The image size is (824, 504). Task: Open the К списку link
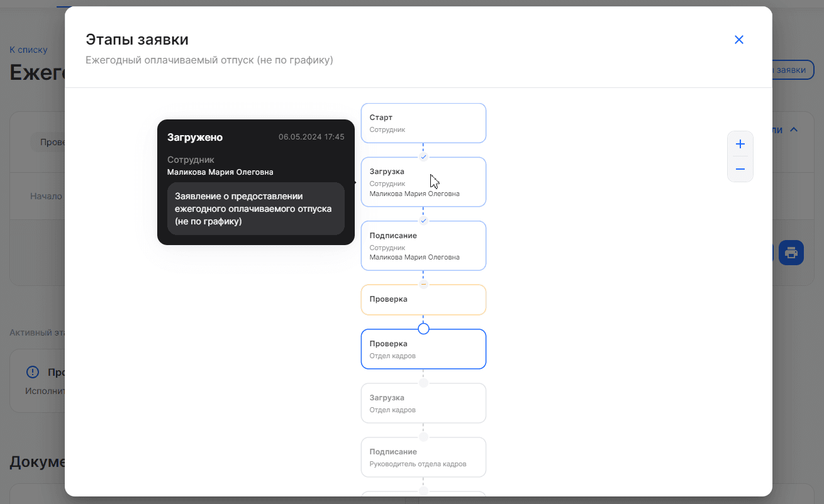(28, 50)
